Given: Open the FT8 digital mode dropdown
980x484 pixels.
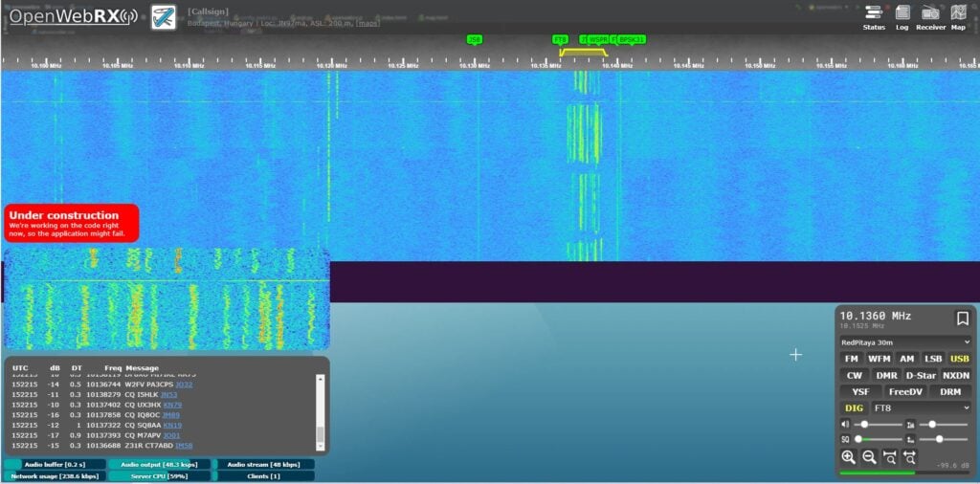Looking at the screenshot, I should (922, 407).
